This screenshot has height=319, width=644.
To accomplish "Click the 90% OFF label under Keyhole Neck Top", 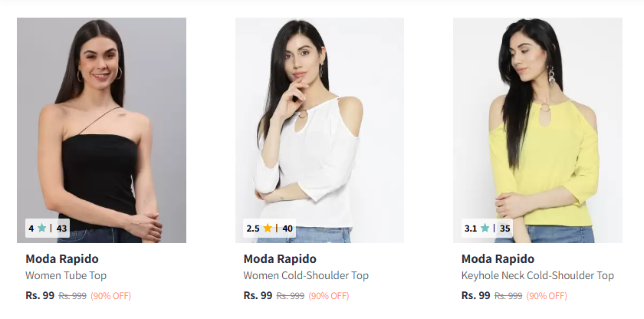I will coord(547,296).
